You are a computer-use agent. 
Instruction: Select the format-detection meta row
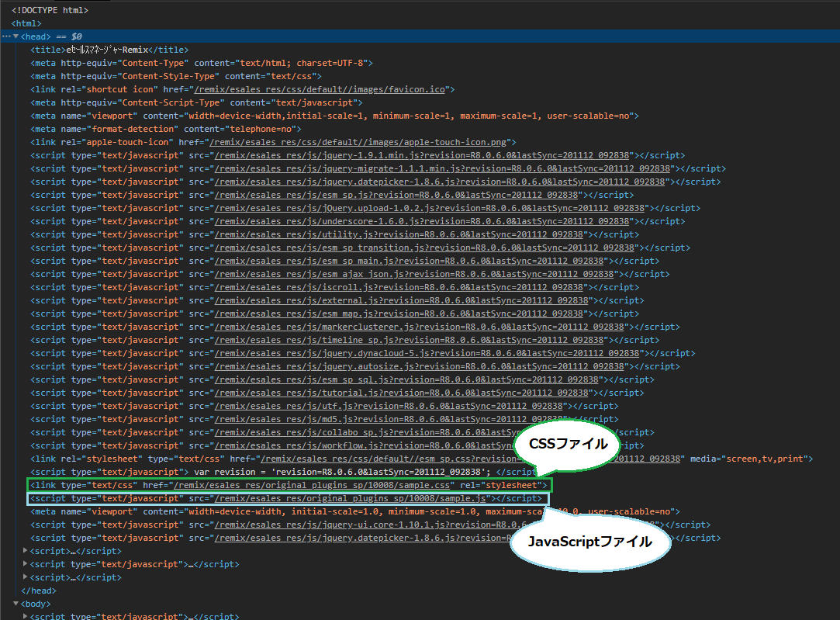point(165,129)
